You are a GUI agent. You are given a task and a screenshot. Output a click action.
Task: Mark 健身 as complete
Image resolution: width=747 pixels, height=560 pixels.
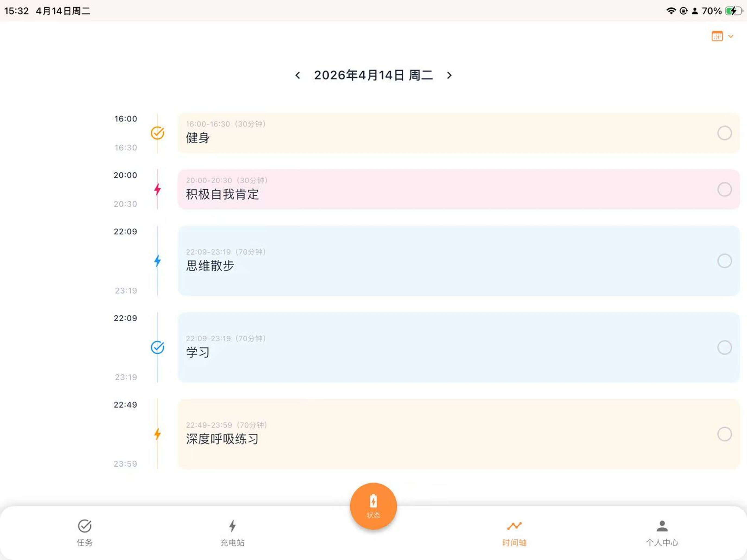[724, 133]
